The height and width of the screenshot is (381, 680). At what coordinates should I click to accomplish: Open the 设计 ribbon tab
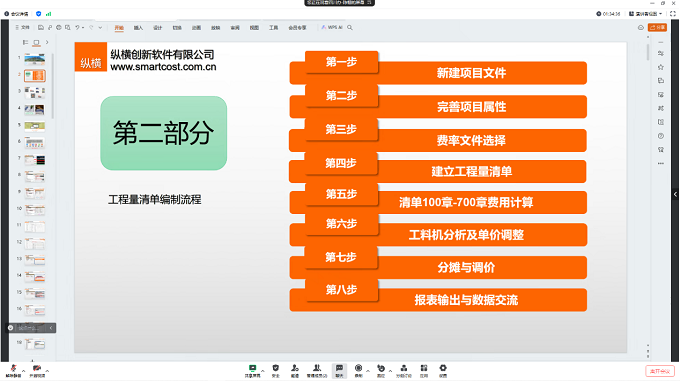157,28
